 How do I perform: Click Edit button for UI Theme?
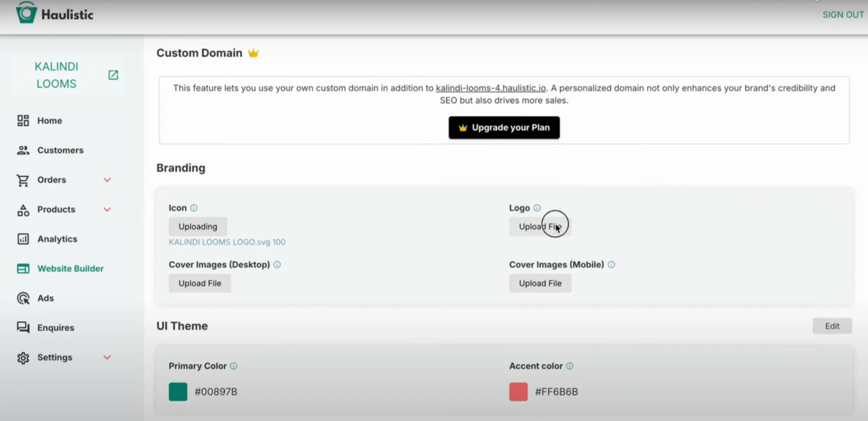coord(832,326)
